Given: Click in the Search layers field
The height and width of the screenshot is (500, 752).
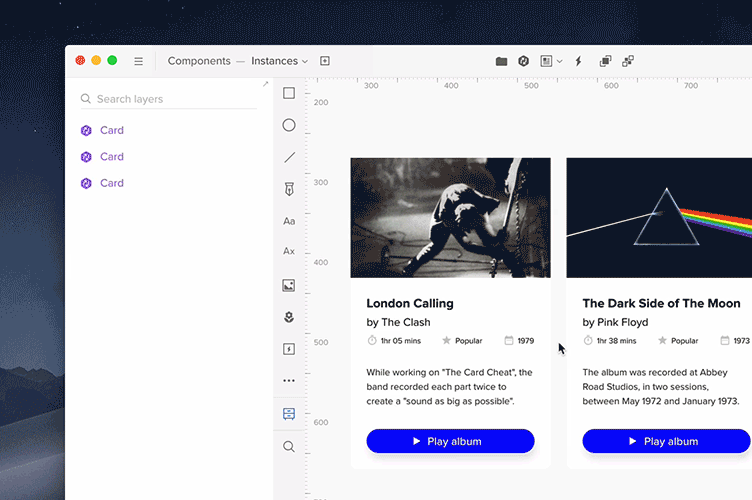Looking at the screenshot, I should [169, 99].
